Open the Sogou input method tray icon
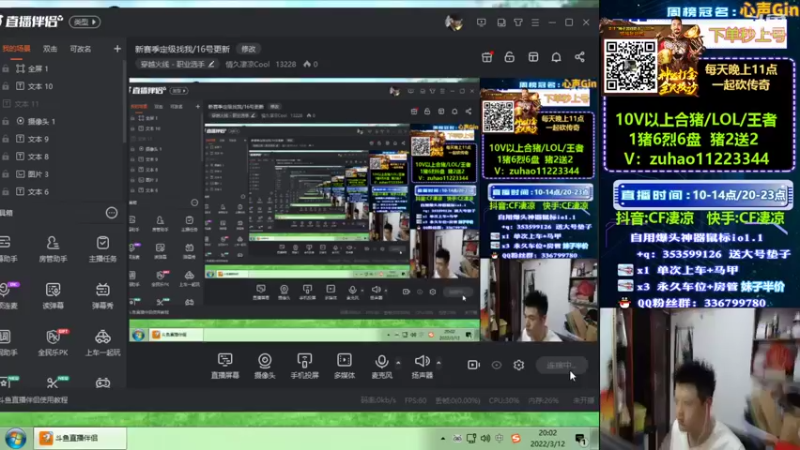Viewport: 800px width, 450px height. tap(516, 438)
